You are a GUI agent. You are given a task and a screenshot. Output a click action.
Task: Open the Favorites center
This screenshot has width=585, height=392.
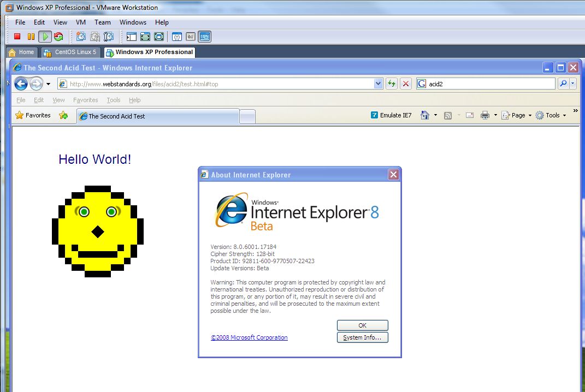(33, 115)
